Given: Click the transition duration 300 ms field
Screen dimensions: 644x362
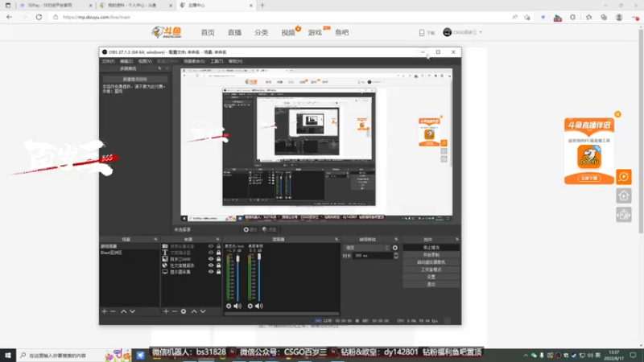Looking at the screenshot, I should (373, 256).
